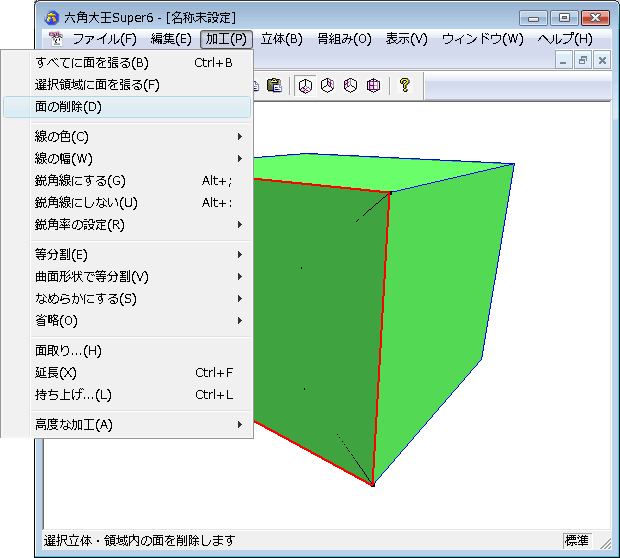Open the ファイル(F) menu
Image resolution: width=620 pixels, height=558 pixels.
click(105, 39)
